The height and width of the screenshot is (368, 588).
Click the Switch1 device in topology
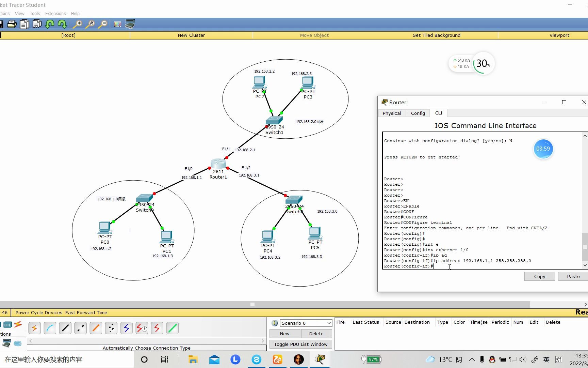pos(274,120)
